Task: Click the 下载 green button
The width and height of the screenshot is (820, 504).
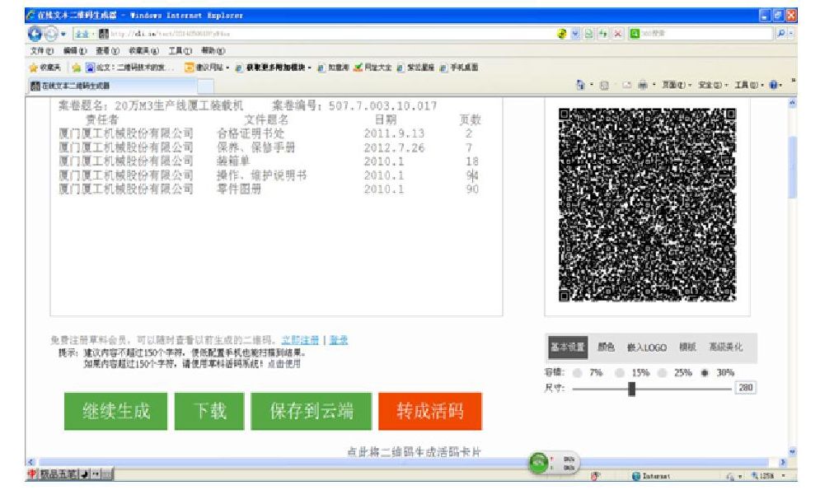Action: point(209,412)
